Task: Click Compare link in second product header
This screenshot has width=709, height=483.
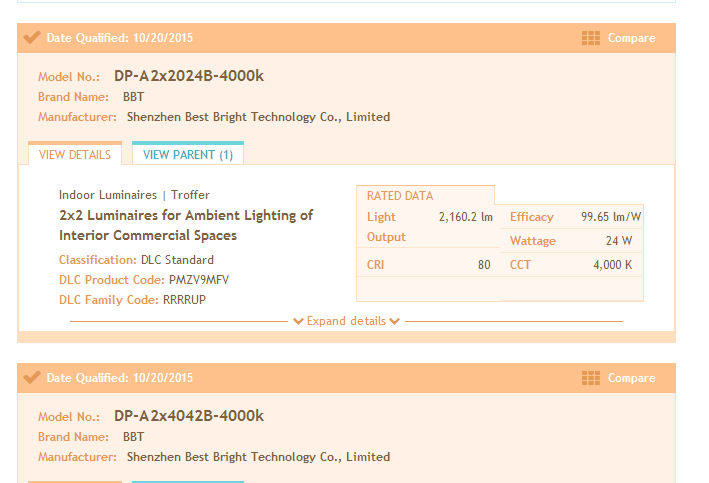Action: click(631, 378)
